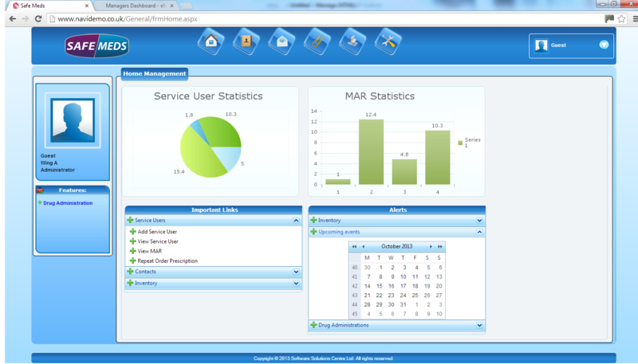Click the Drug Administration feature link
638x364 pixels.
point(68,203)
